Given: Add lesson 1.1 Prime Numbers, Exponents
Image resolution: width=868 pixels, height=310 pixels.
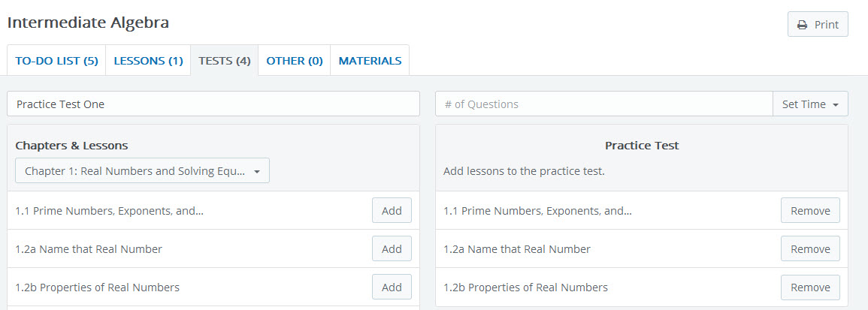Looking at the screenshot, I should [x=392, y=211].
